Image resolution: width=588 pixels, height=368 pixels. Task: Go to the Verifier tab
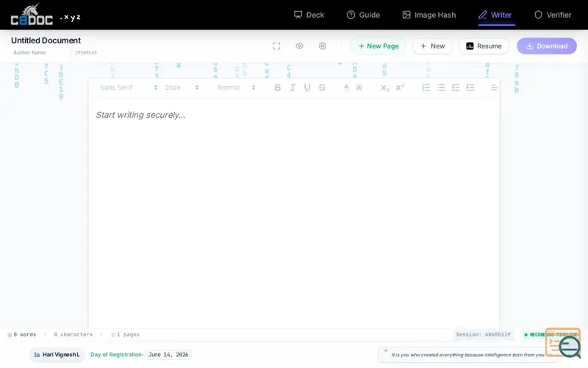(553, 15)
